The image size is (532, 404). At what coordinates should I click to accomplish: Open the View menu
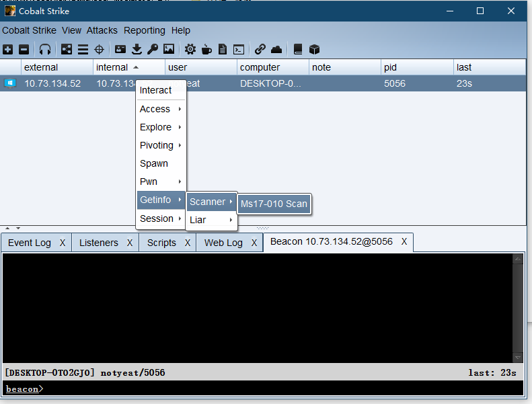coord(71,30)
